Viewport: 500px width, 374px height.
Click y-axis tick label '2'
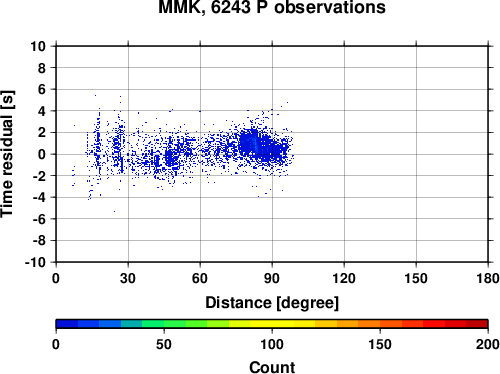coord(42,133)
